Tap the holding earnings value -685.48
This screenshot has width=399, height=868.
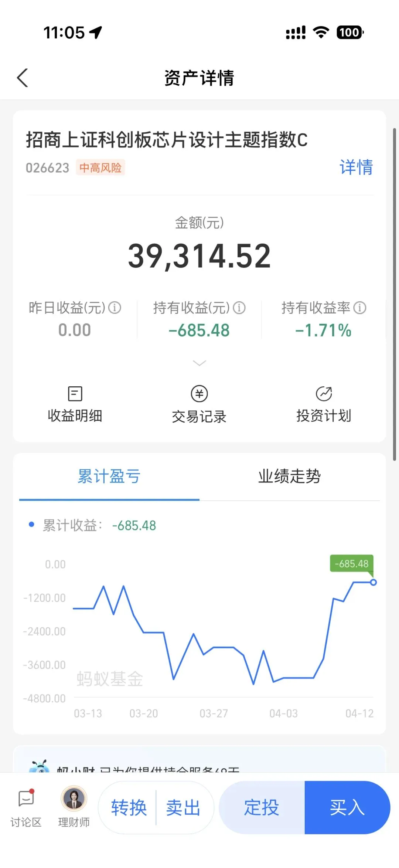[x=199, y=330]
